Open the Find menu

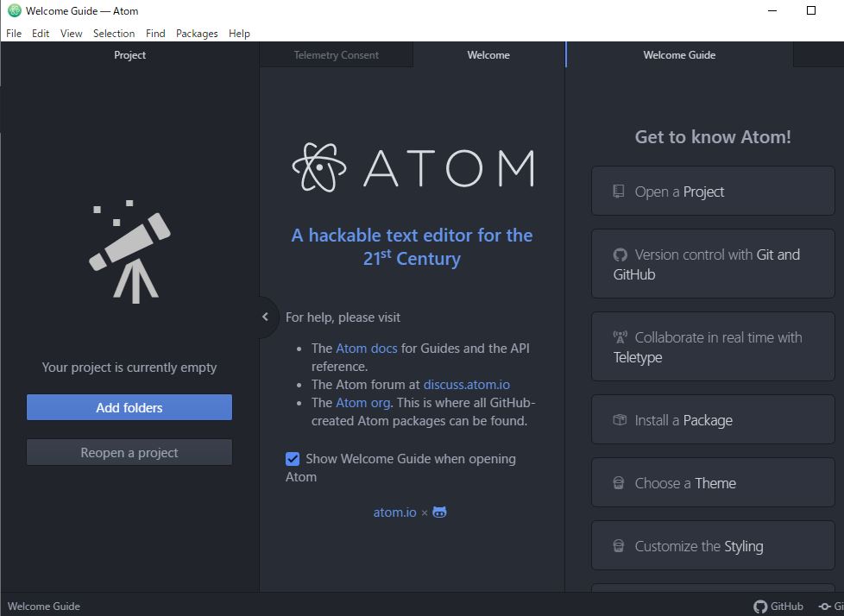(155, 34)
